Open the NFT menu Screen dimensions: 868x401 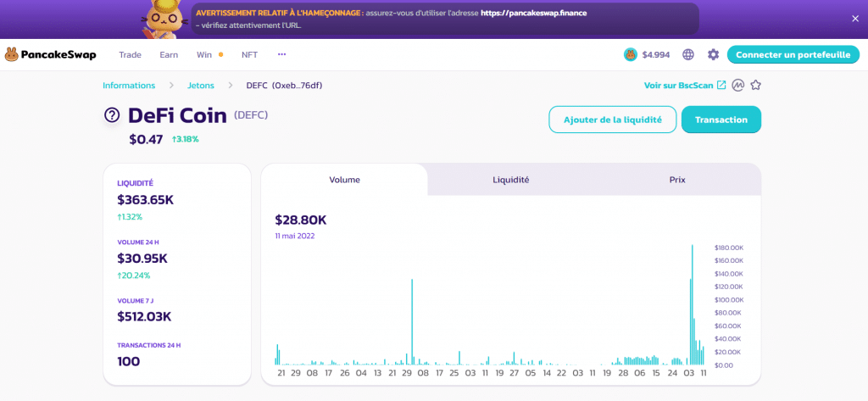pos(250,55)
